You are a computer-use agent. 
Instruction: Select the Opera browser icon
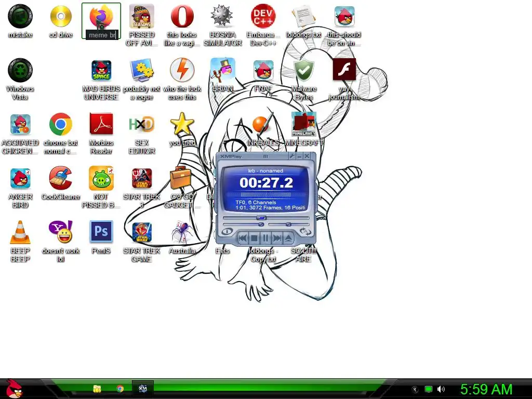click(182, 16)
